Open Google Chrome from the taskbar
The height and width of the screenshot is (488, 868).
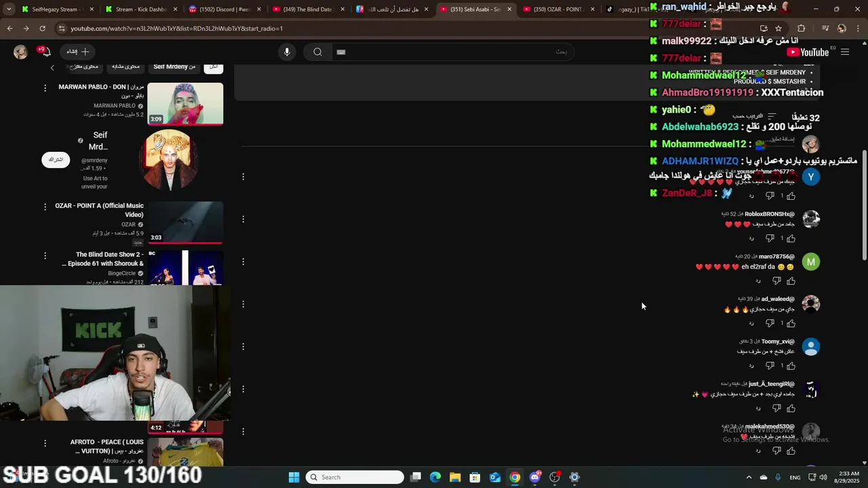tap(515, 477)
